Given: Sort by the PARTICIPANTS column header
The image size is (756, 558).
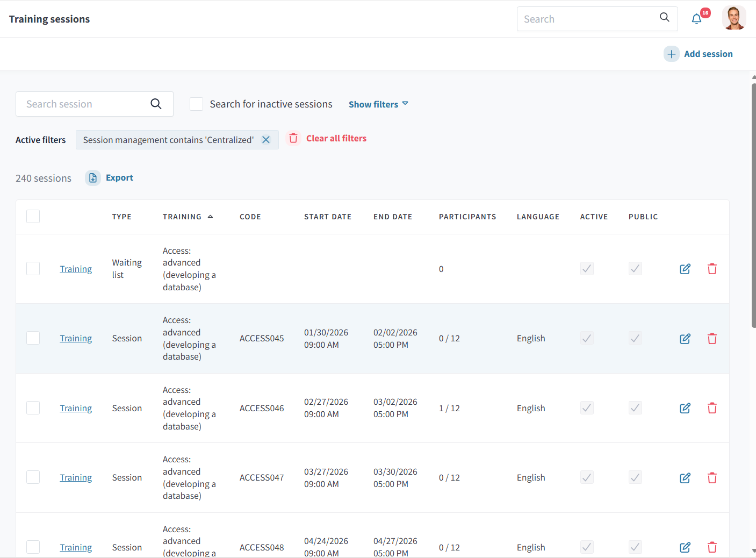Looking at the screenshot, I should click(467, 217).
